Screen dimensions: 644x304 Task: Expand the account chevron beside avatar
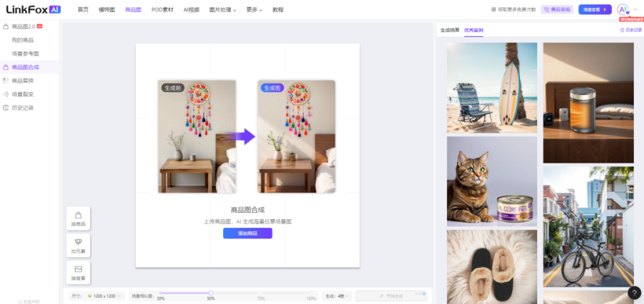pyautogui.click(x=636, y=9)
